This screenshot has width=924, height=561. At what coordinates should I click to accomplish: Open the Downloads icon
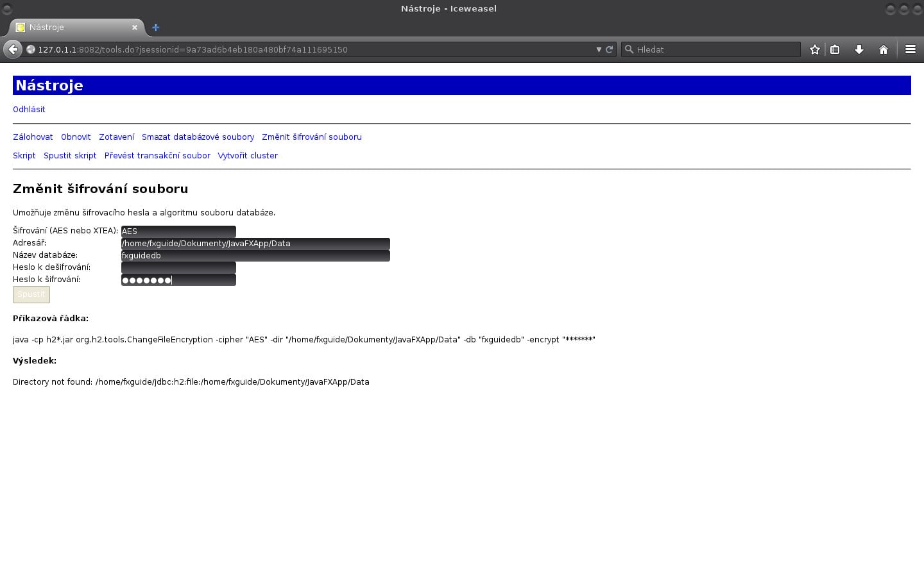859,49
